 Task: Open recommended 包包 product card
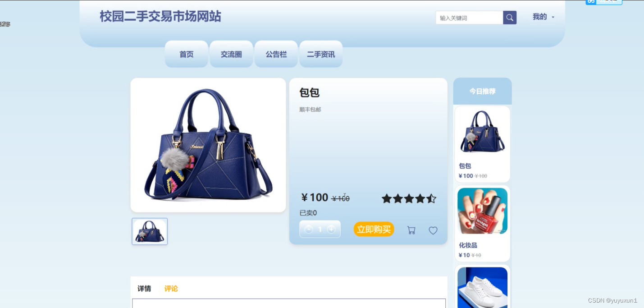pos(482,144)
